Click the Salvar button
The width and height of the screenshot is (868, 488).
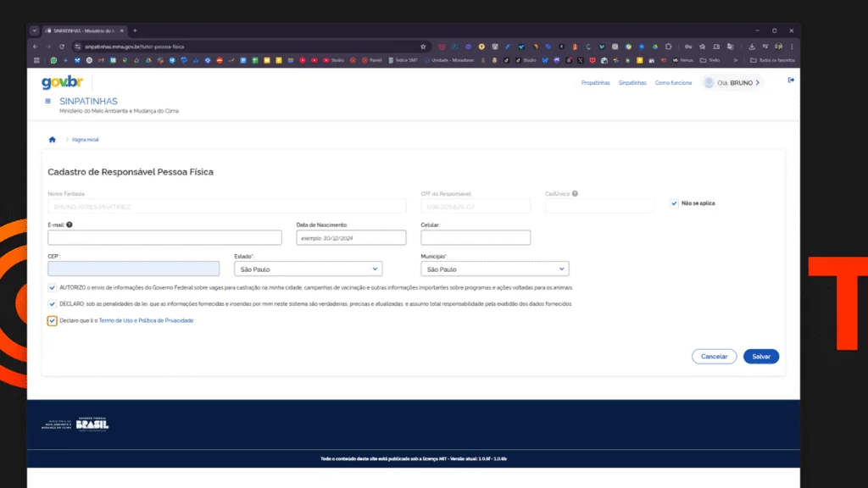pyautogui.click(x=760, y=356)
